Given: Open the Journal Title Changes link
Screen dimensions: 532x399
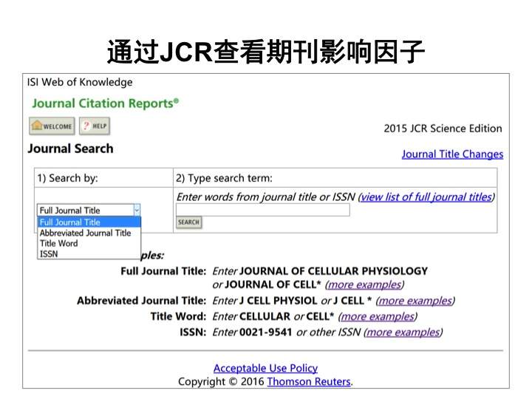Looking at the screenshot, I should click(452, 154).
